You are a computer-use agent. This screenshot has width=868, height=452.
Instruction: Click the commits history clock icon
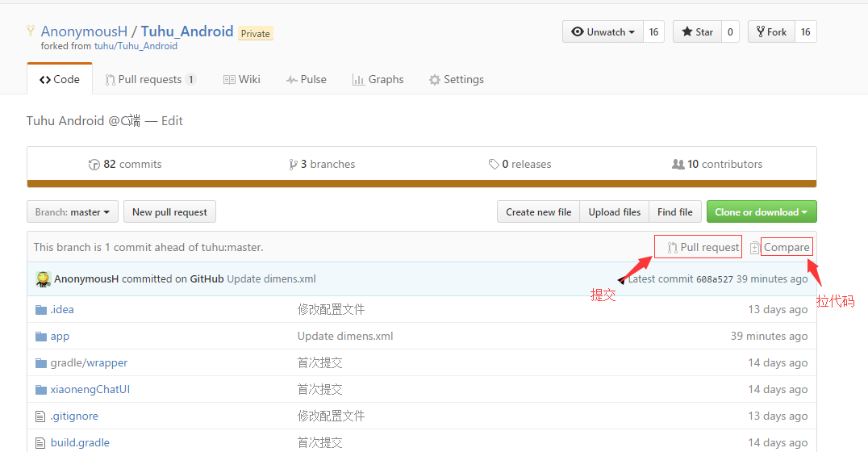[x=94, y=165]
